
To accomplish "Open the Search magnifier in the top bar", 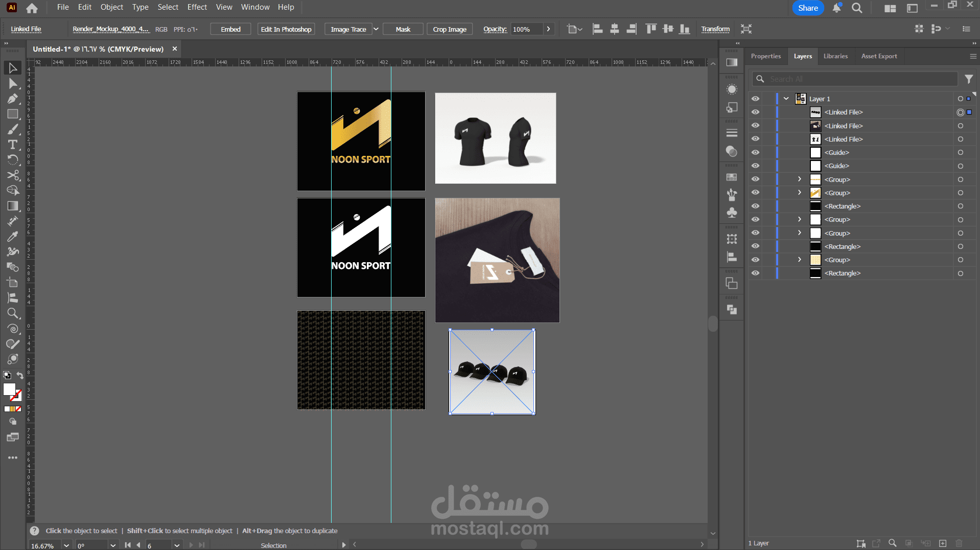I will click(857, 8).
